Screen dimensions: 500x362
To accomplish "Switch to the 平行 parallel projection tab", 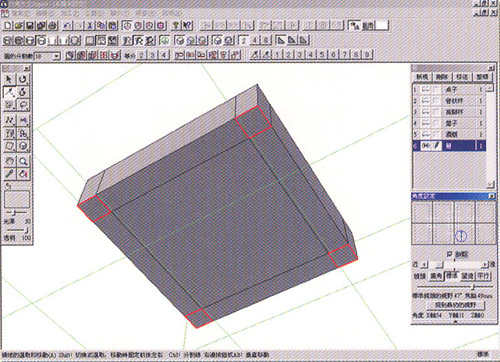I will [x=483, y=276].
